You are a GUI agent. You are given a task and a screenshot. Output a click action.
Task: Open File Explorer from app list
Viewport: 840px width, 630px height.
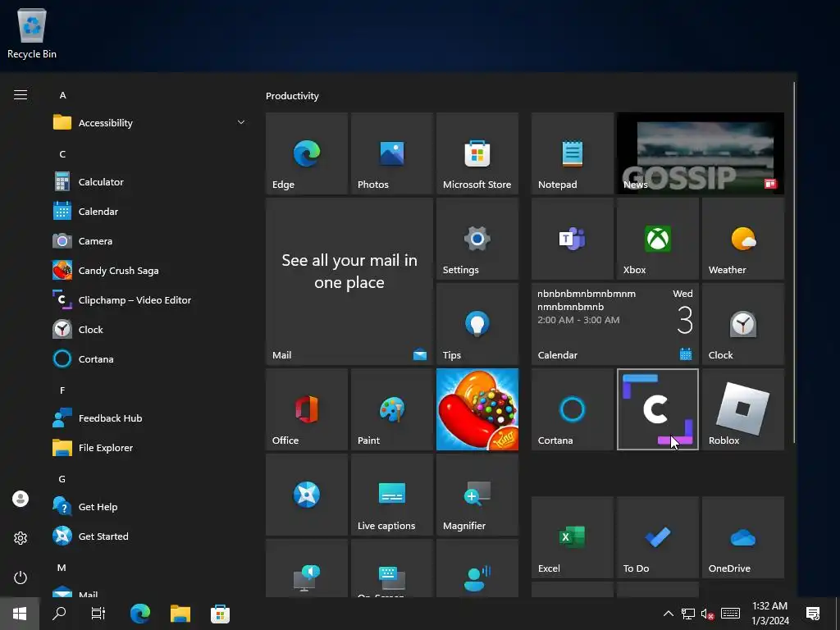point(151,447)
